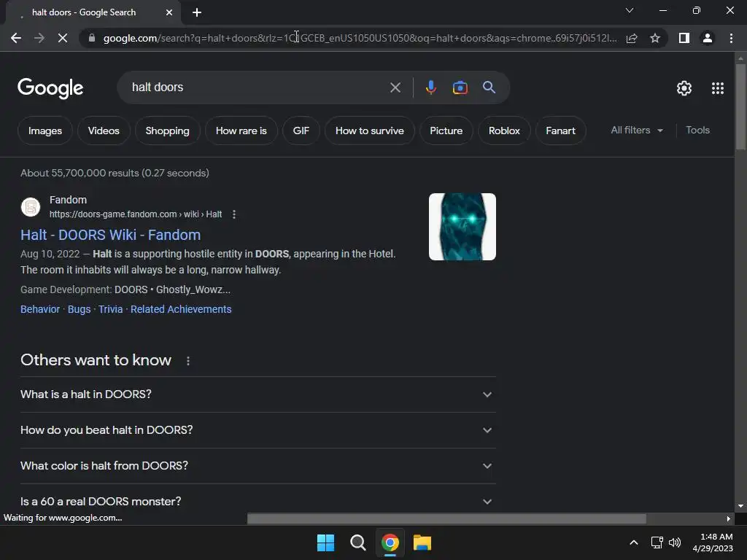Click the Chrome address bar URL

click(360, 38)
